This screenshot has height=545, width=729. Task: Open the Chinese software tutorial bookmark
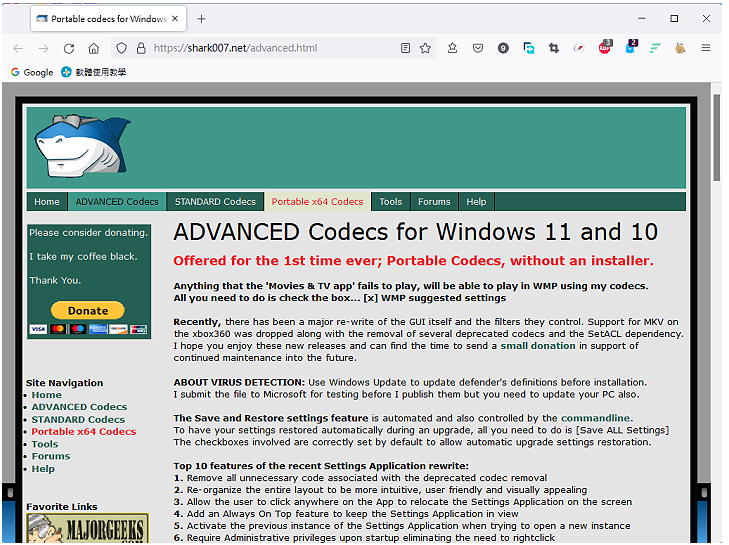click(94, 72)
